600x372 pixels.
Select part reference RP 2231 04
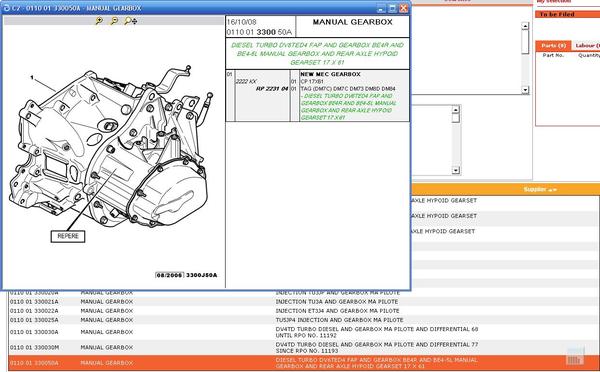coord(272,89)
